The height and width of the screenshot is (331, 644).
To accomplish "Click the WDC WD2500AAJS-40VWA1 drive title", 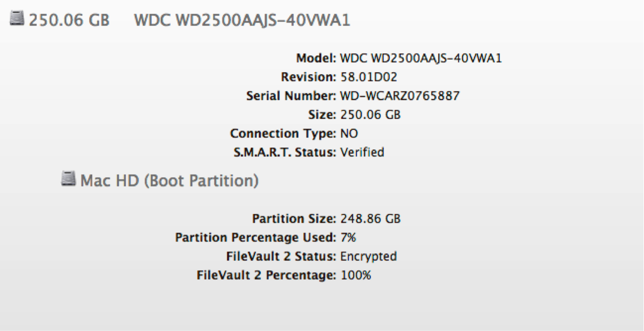I will (242, 20).
